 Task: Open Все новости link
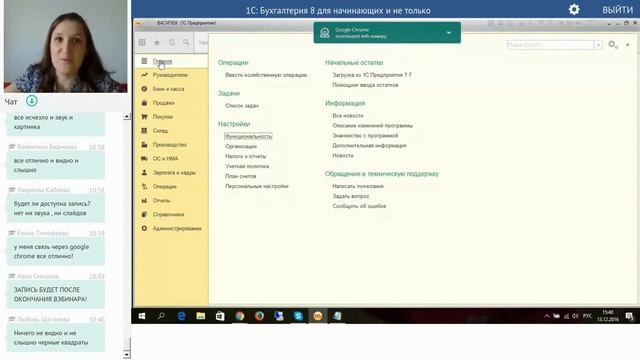(x=348, y=116)
